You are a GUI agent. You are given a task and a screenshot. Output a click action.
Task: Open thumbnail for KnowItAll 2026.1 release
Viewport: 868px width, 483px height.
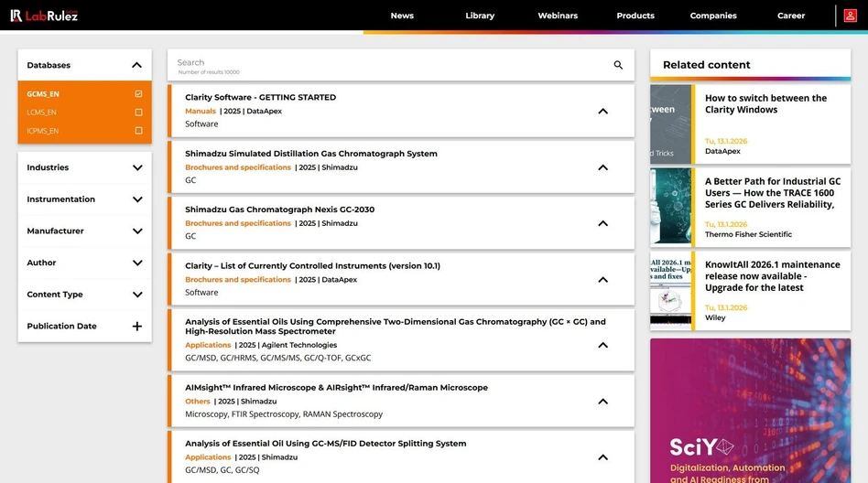671,291
